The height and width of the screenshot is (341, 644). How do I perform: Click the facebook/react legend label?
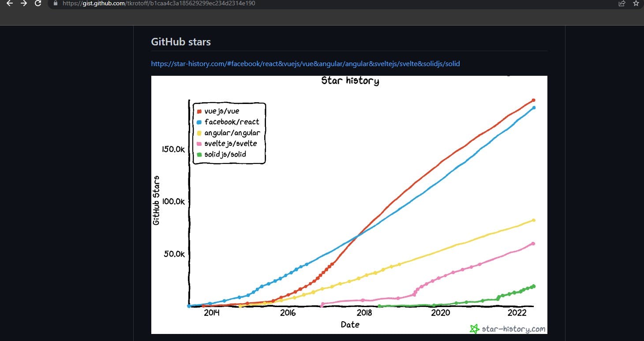(x=232, y=122)
